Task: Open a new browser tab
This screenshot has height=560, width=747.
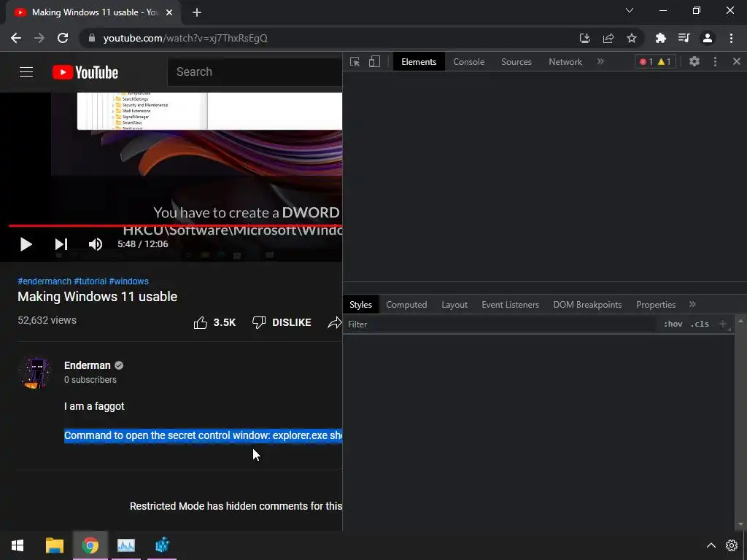Action: click(197, 12)
